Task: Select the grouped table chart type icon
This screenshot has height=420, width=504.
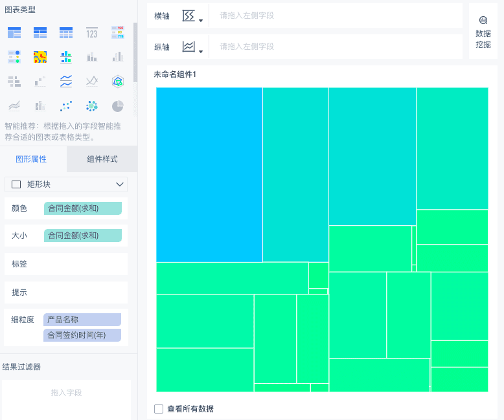Action: 14,33
